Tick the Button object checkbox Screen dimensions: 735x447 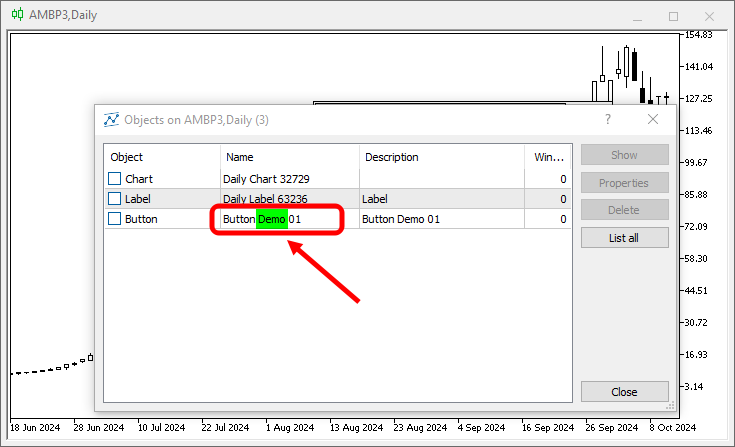(114, 219)
